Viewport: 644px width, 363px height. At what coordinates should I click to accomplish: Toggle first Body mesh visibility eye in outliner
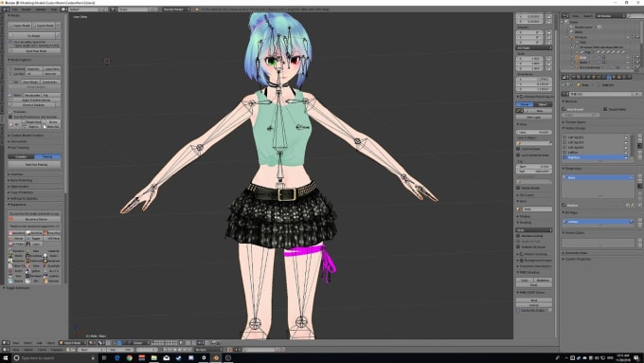(628, 57)
